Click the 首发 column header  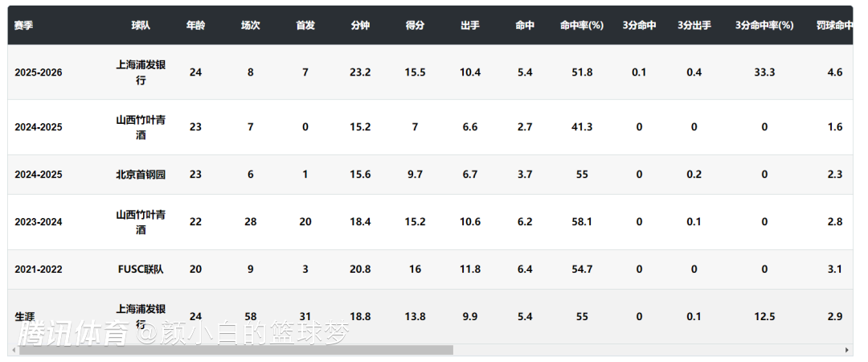pyautogui.click(x=305, y=26)
